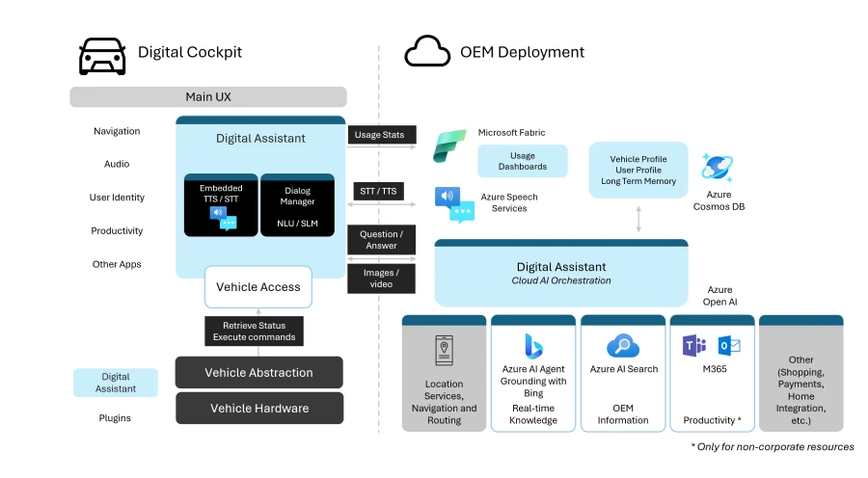Select the location pin phone icon

[x=444, y=351]
